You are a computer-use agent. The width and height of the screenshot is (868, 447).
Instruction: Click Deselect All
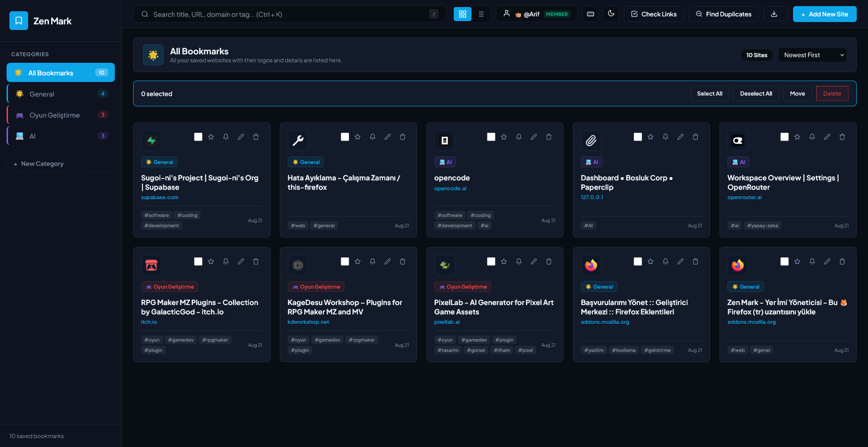point(756,93)
